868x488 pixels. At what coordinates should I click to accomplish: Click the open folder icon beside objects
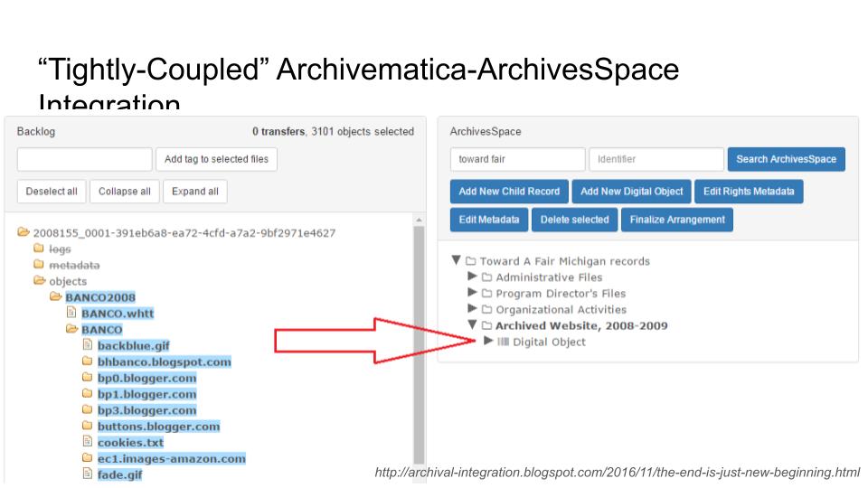pyautogui.click(x=39, y=280)
